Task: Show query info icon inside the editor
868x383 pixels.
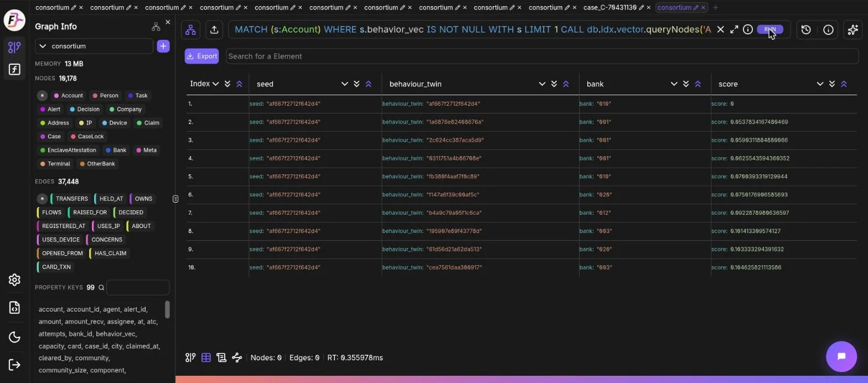Action: tap(747, 30)
